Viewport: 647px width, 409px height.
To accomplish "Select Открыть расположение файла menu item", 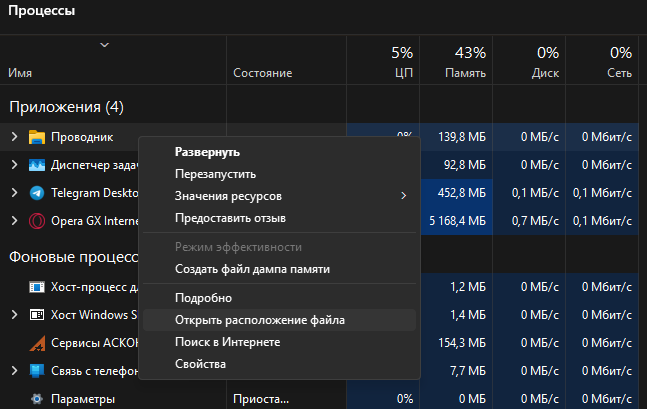I will (x=260, y=320).
